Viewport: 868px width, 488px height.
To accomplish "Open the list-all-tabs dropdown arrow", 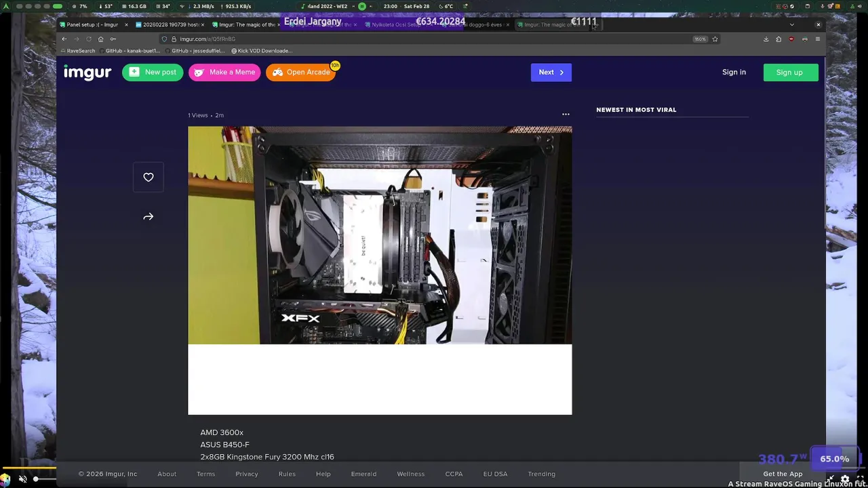I will point(791,24).
